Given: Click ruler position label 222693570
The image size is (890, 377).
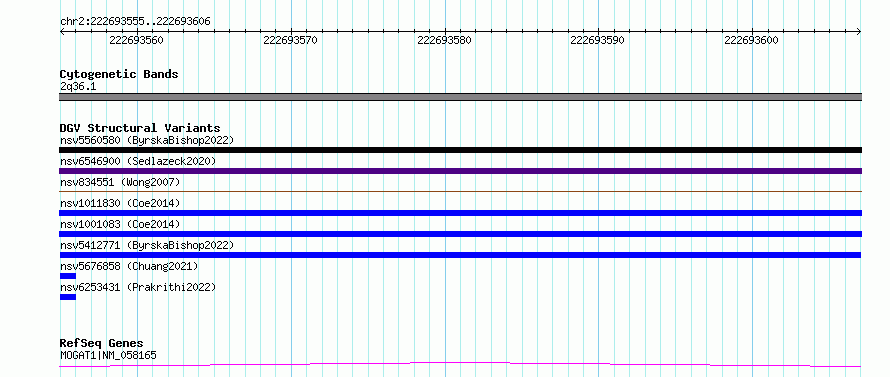Looking at the screenshot, I should 291,40.
